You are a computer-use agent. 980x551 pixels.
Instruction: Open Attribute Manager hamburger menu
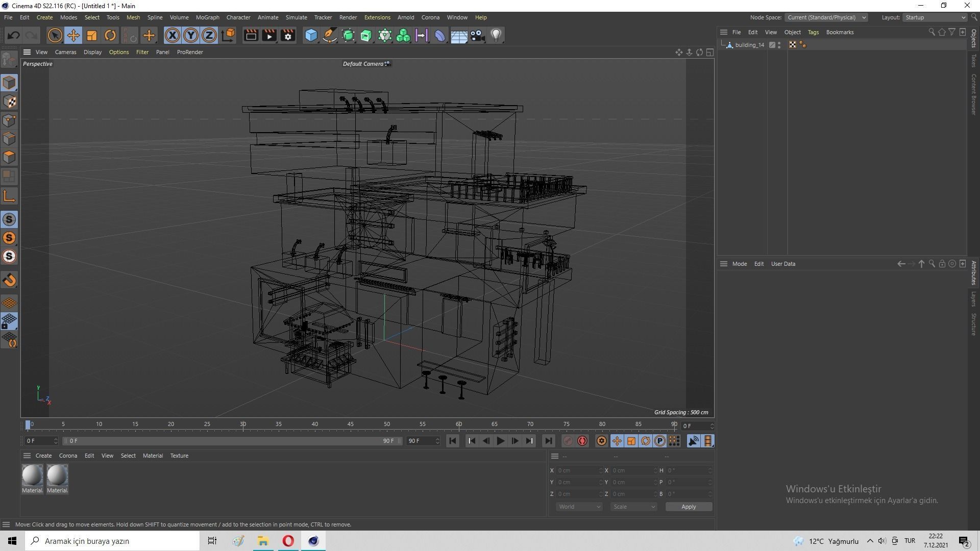[723, 264]
